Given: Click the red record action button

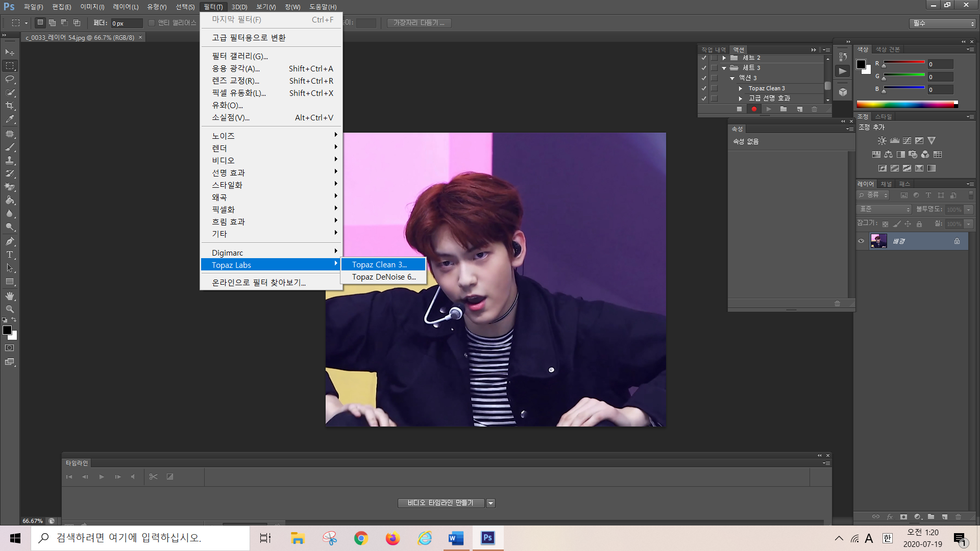Looking at the screenshot, I should tap(754, 109).
